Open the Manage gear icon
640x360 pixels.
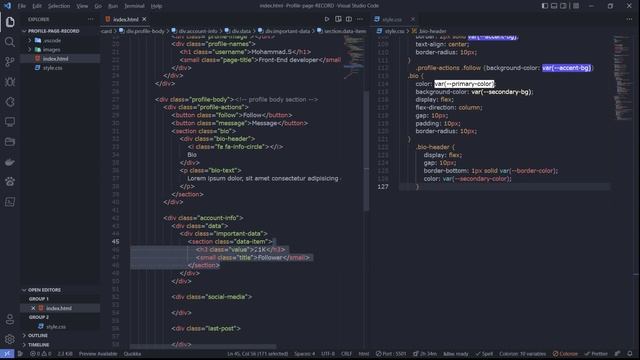pyautogui.click(x=10, y=339)
